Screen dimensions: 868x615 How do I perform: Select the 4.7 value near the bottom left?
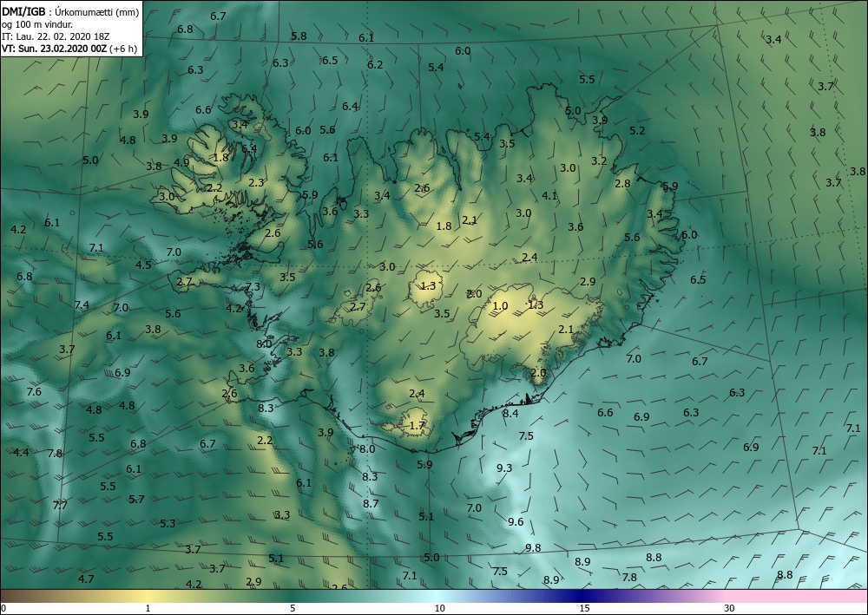(x=86, y=579)
